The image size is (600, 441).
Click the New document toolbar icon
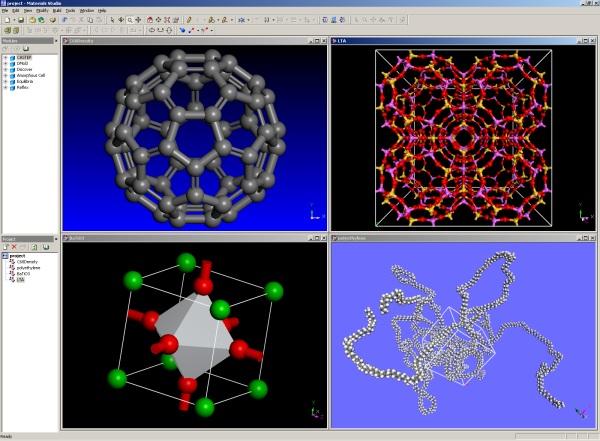(6, 19)
